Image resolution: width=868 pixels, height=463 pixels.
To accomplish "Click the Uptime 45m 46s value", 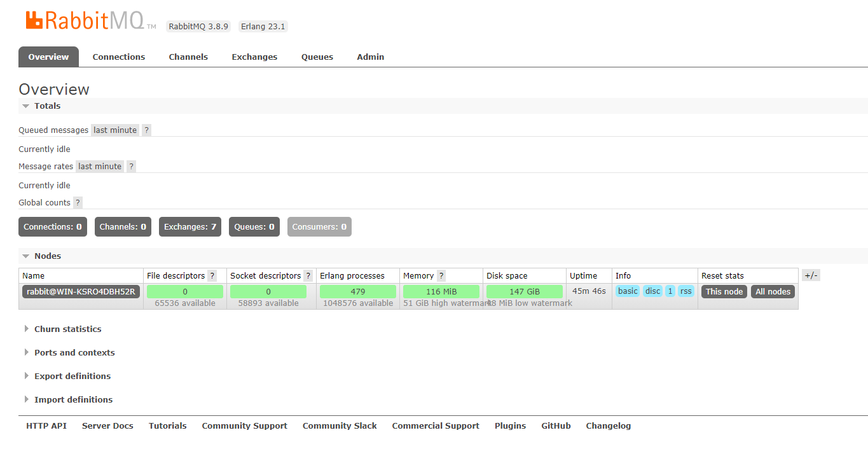I will click(589, 291).
